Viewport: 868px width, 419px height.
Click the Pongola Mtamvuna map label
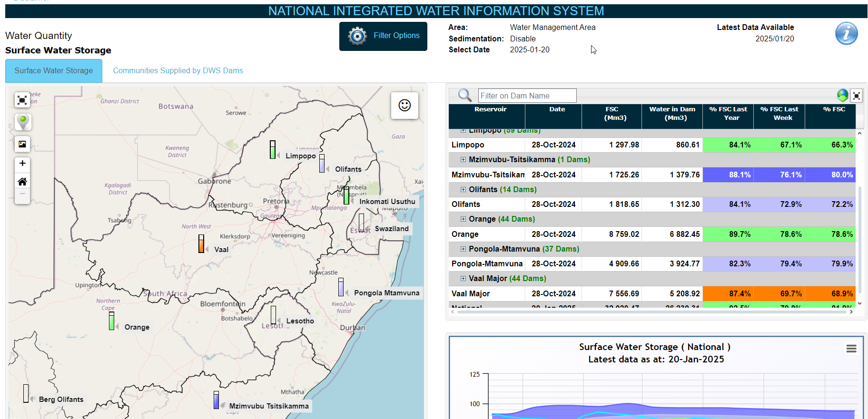(387, 293)
